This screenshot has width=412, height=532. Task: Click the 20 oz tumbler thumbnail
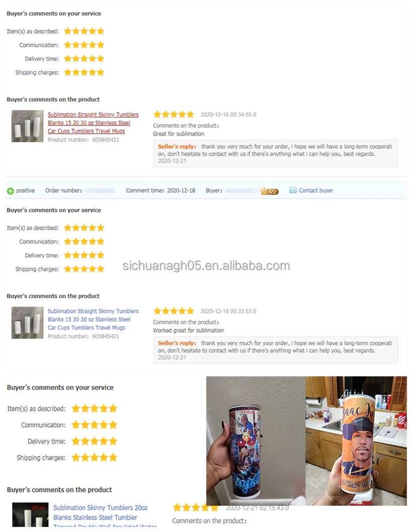(x=30, y=515)
